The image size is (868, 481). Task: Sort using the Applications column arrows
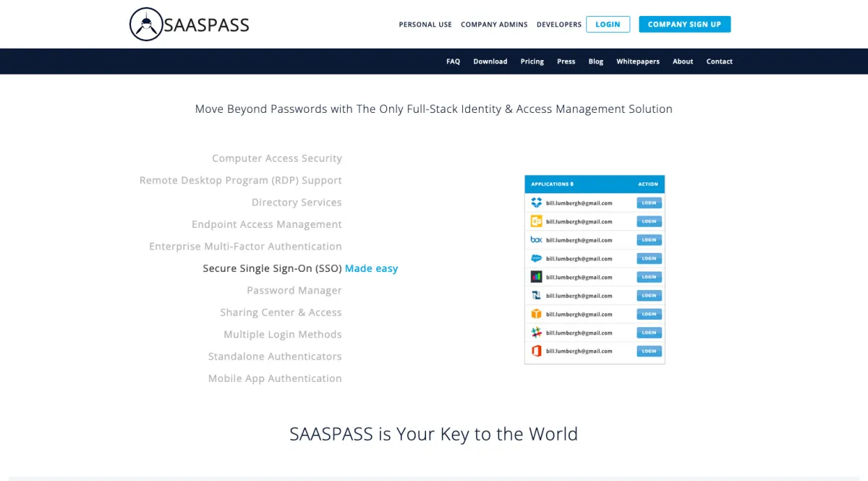tap(571, 184)
